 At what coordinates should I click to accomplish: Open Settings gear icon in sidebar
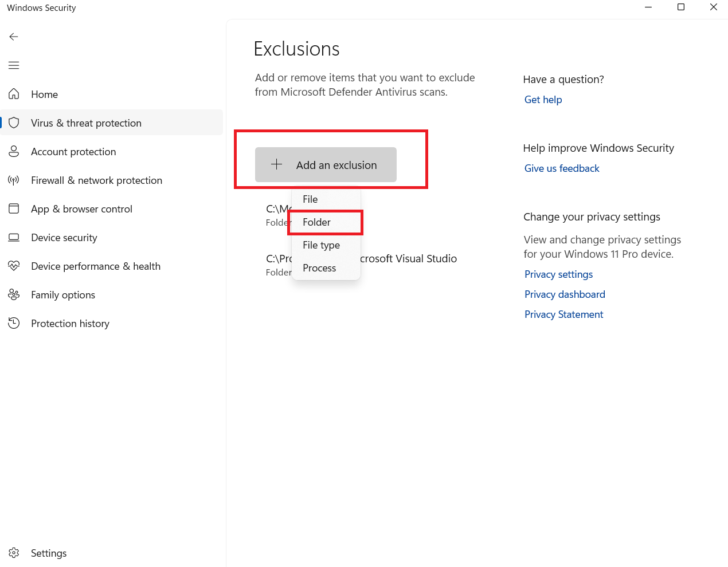(x=14, y=553)
